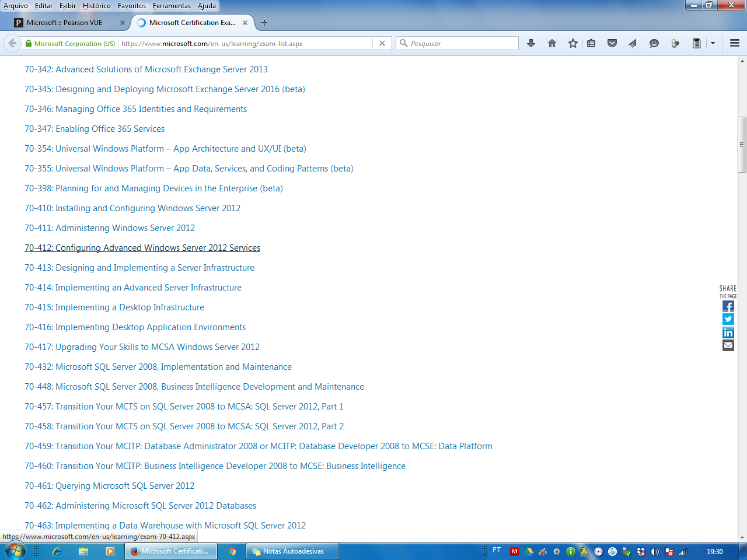Open the Downloads arrow in Firefox toolbar
The height and width of the screenshot is (560, 747).
[531, 43]
